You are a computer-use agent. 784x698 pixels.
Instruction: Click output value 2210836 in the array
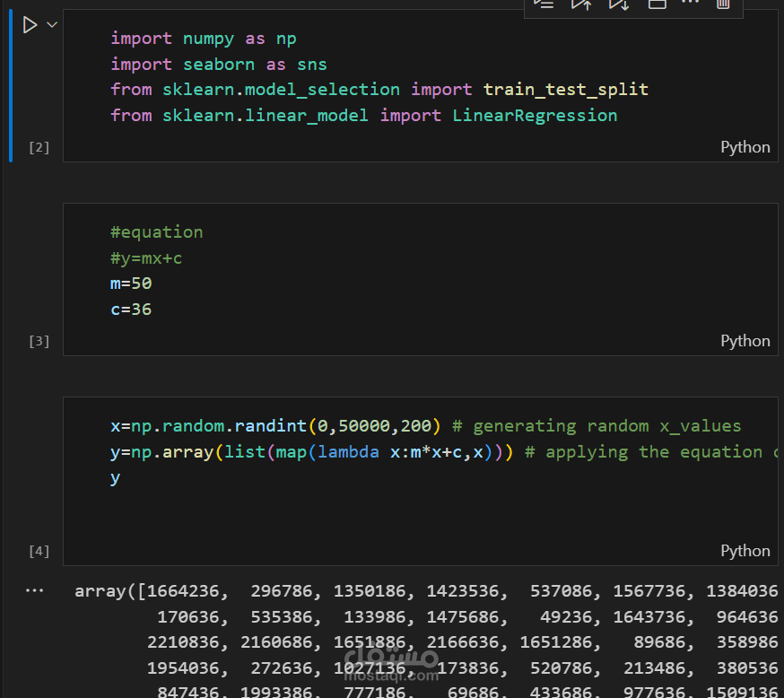(182, 642)
